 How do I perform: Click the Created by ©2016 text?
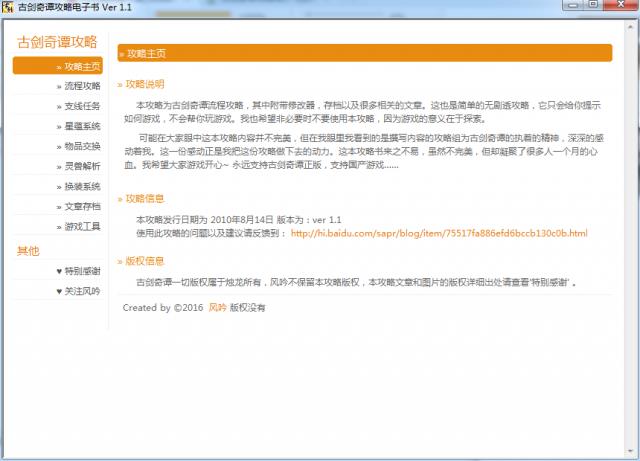pyautogui.click(x=163, y=308)
